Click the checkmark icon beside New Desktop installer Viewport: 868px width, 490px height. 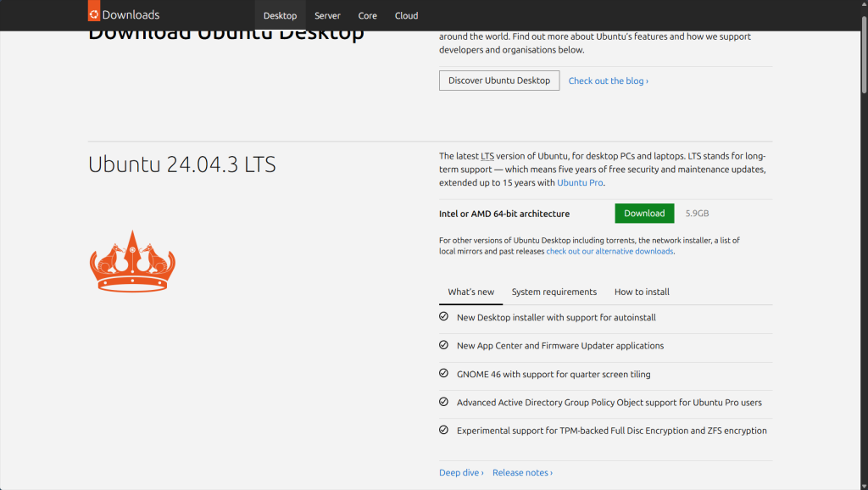(x=443, y=317)
